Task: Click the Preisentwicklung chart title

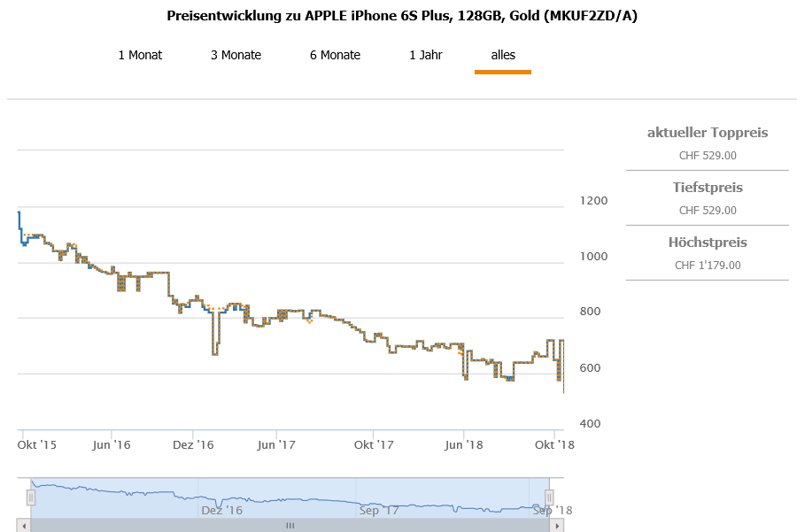Action: click(x=402, y=16)
